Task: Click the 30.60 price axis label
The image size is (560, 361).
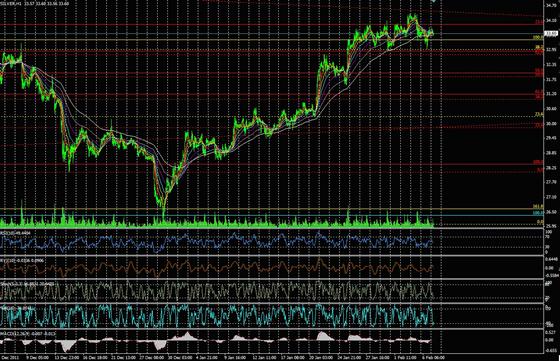Action: coord(551,109)
